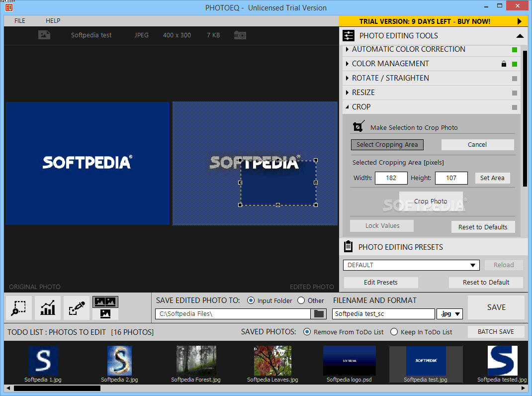Click the photo info image icon
The width and height of the screenshot is (532, 396).
pyautogui.click(x=44, y=35)
